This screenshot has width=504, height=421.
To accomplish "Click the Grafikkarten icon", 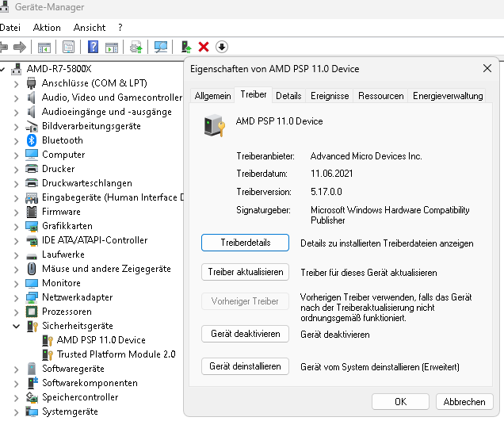I will [x=32, y=226].
